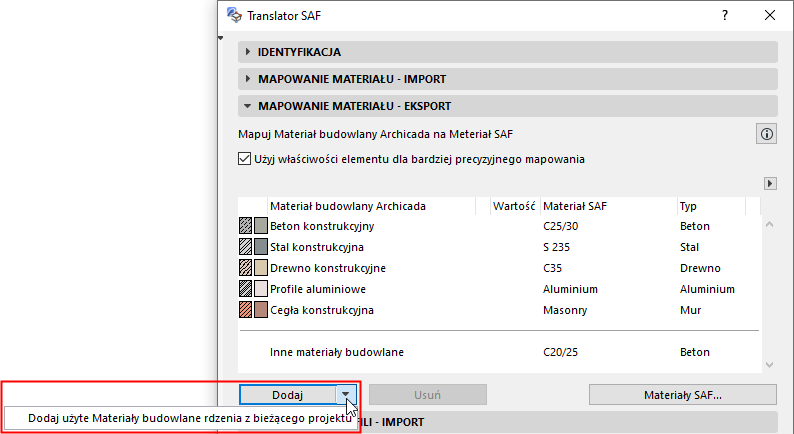Click the scroll down arrow of materials list
Viewport: 794px width, 434px height.
point(770,365)
